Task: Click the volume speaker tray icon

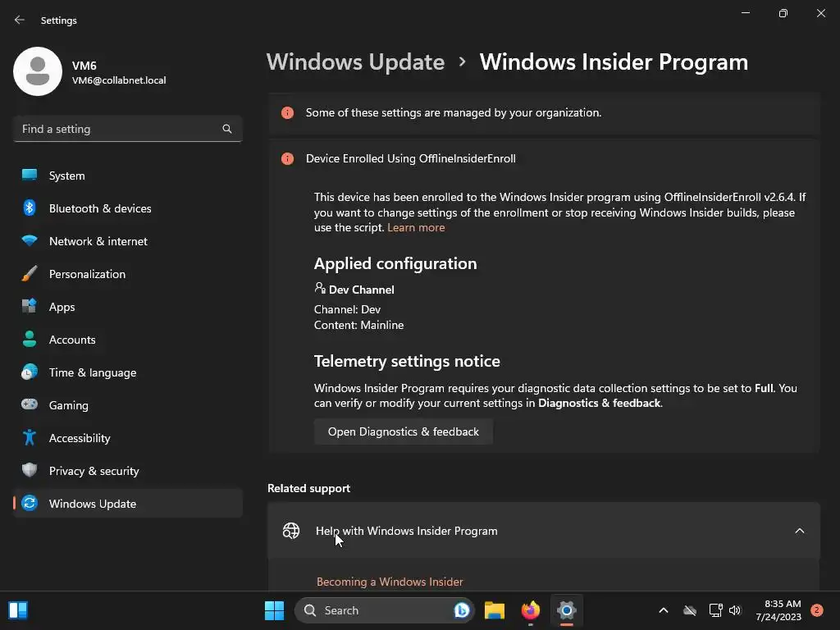Action: tap(735, 610)
